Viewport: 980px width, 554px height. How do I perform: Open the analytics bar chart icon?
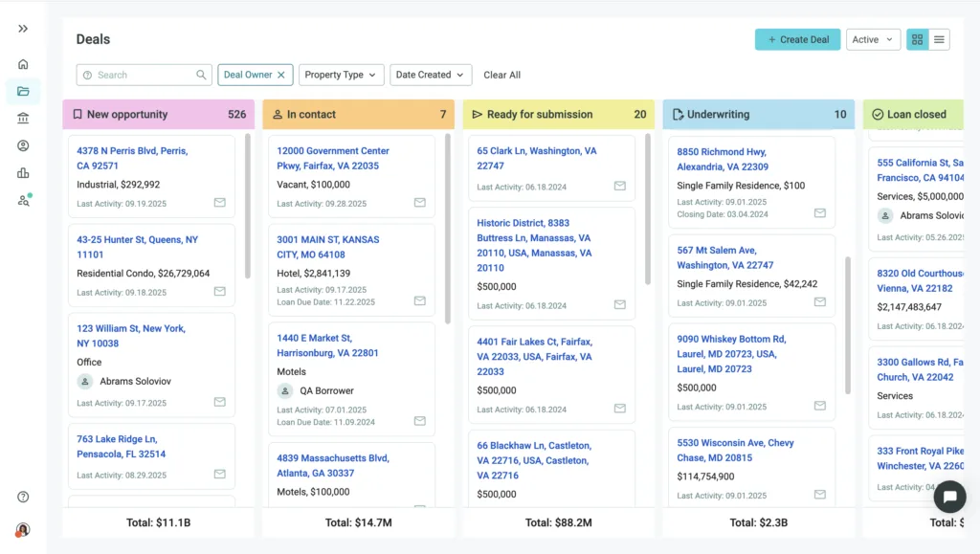pyautogui.click(x=21, y=172)
